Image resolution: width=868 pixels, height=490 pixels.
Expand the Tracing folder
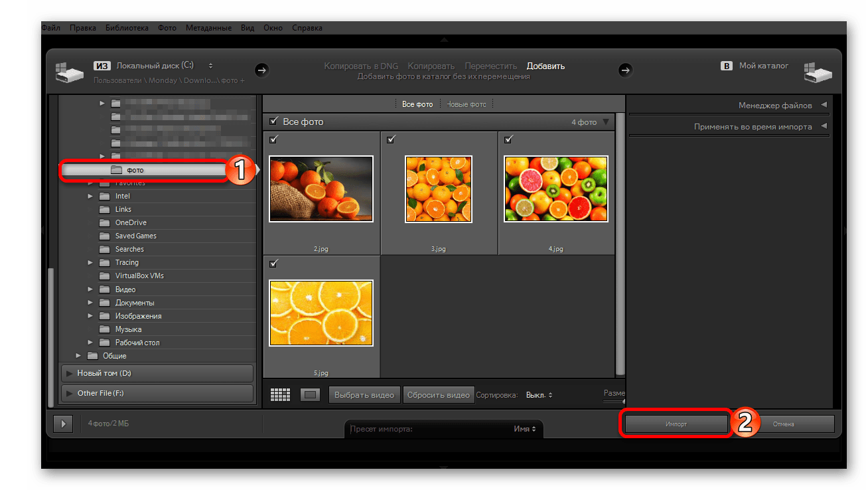coord(90,262)
